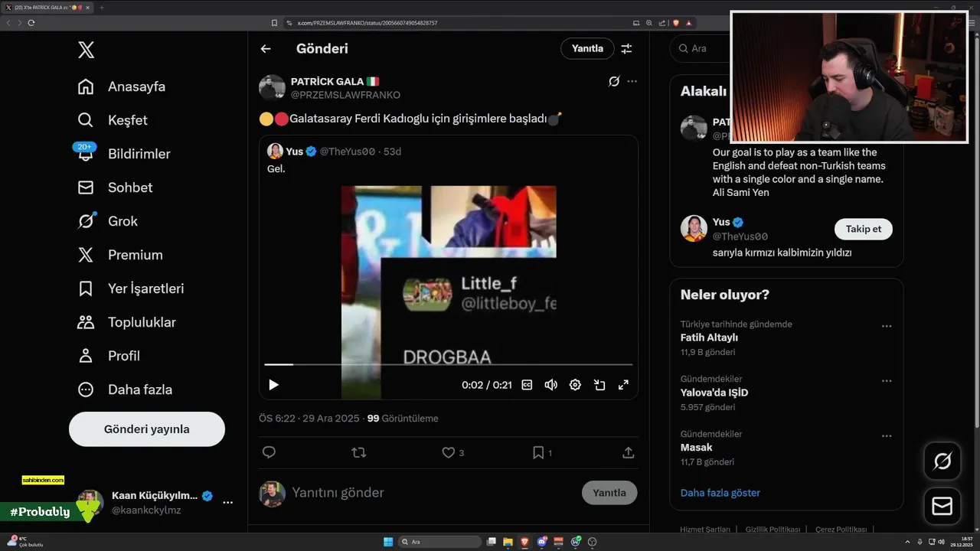980x551 pixels.
Task: Open the post's three-dot more menu
Action: pyautogui.click(x=632, y=81)
